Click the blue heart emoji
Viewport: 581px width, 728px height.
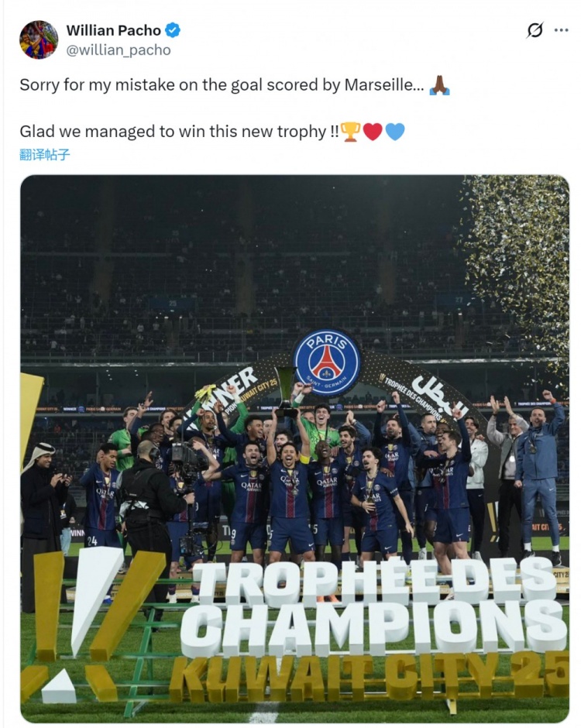coord(395,132)
